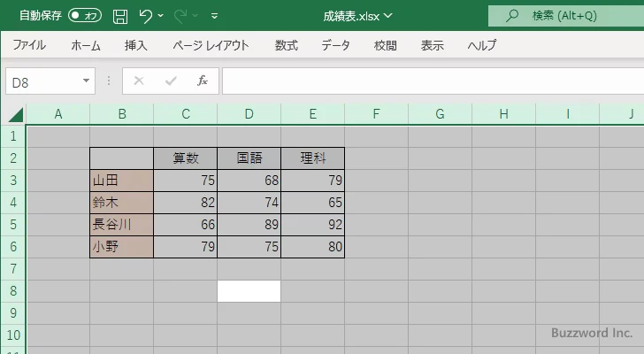Screen dimensions: 644x354
Task: Click 小野's 算数 score 79
Action: tap(186, 247)
